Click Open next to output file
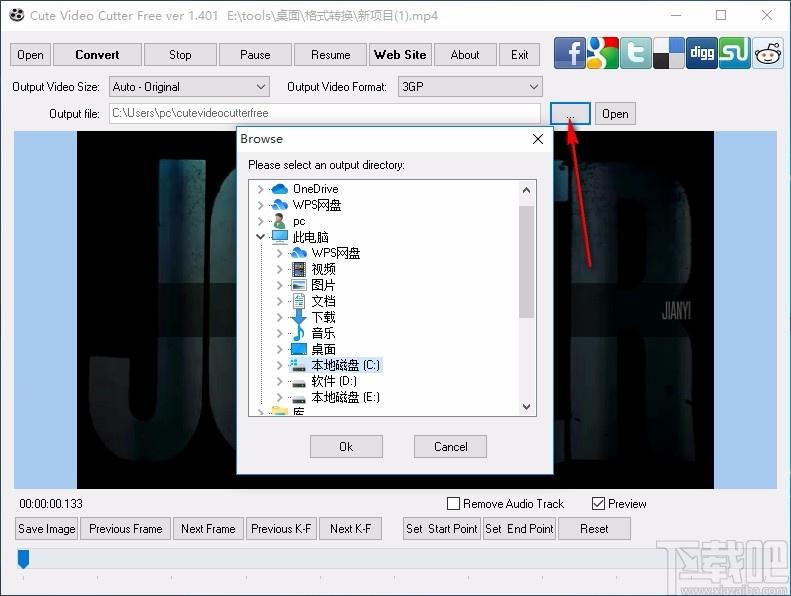 615,114
